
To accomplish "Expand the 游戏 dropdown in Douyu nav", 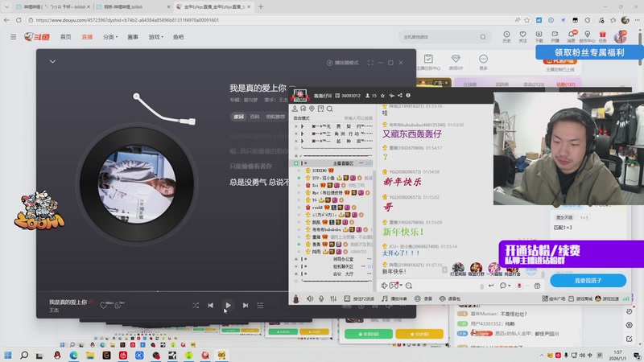I will coord(155,37).
